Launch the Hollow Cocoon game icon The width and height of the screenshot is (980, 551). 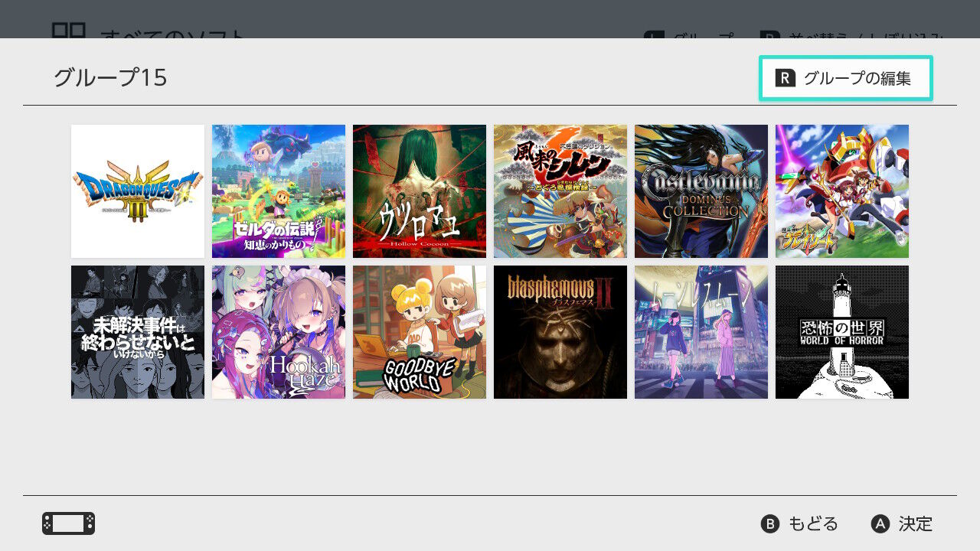420,191
